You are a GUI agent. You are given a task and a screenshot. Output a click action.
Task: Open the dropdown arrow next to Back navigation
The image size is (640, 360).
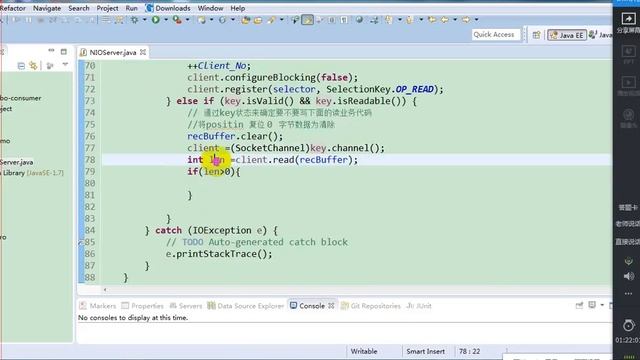455,20
